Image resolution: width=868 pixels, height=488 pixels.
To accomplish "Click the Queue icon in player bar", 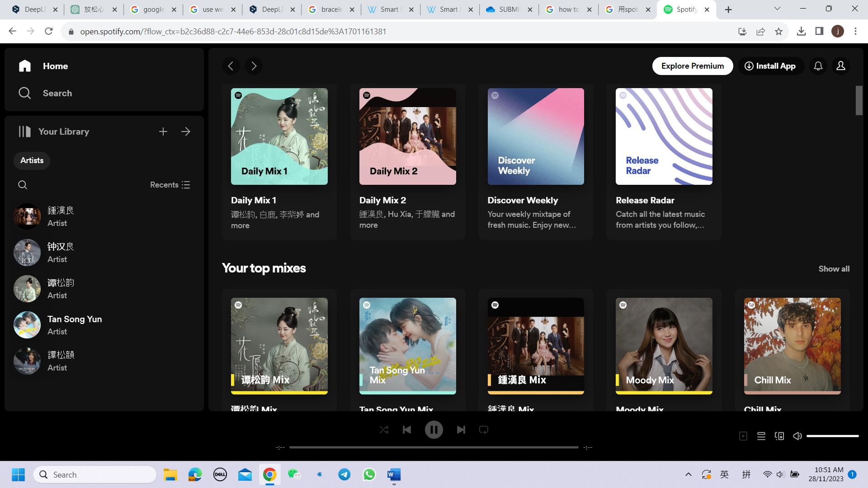I will (761, 436).
